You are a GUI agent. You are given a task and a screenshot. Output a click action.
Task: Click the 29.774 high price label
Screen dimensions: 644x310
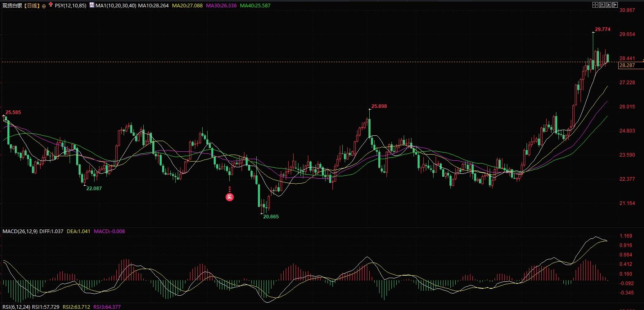click(x=603, y=29)
